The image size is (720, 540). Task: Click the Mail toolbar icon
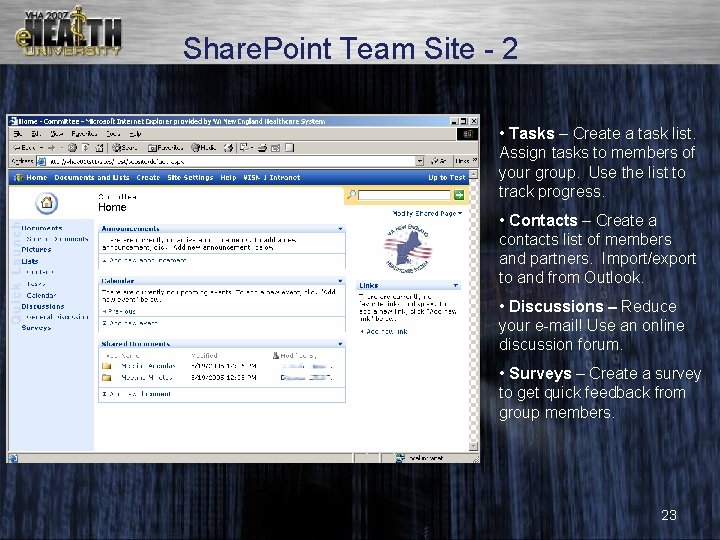pyautogui.click(x=244, y=148)
